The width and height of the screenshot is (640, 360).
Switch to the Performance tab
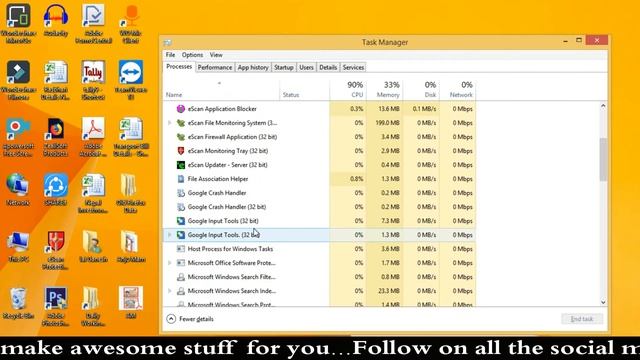point(215,67)
